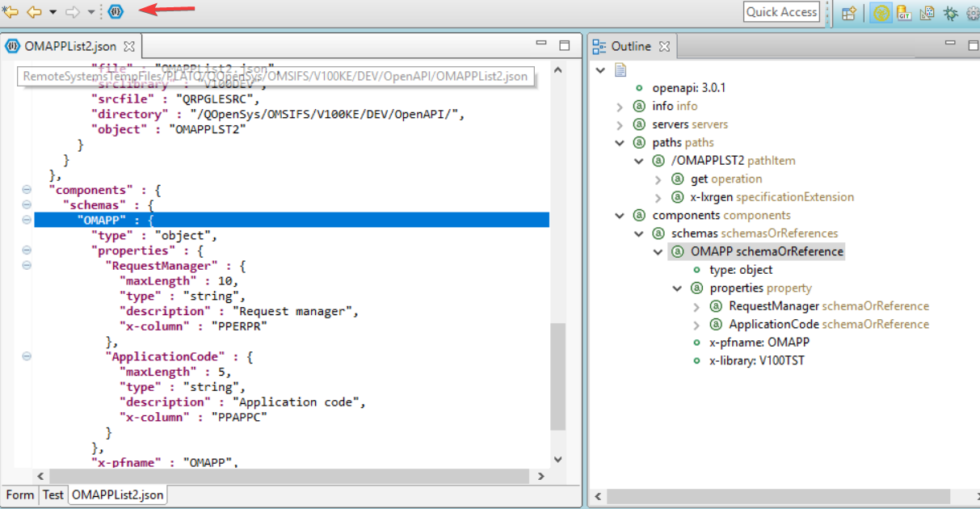Fold the "components" block in editor
This screenshot has height=509, width=980.
[x=27, y=190]
